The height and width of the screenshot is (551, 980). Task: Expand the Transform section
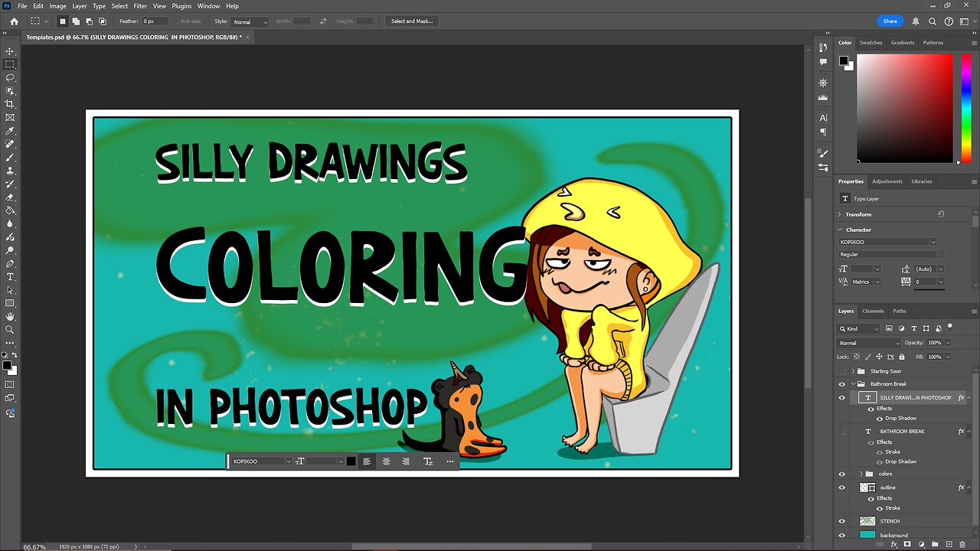(840, 214)
